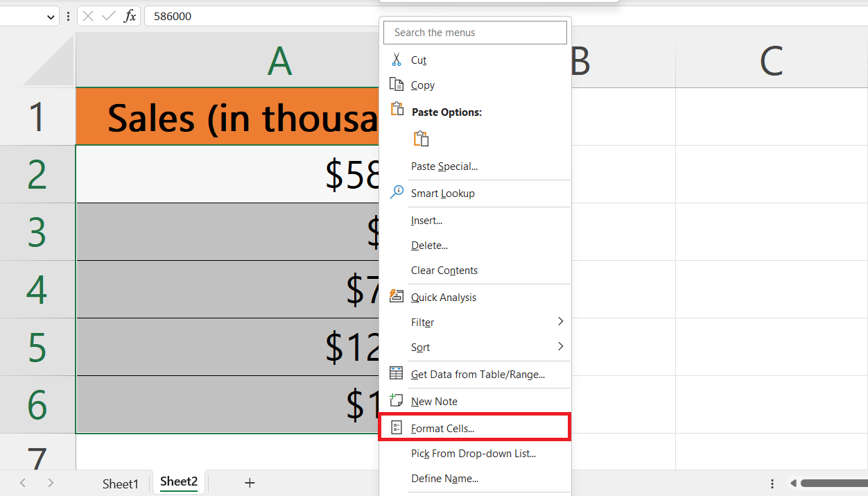Select the Cut icon in the context menu
The height and width of the screenshot is (496, 868).
(x=397, y=60)
